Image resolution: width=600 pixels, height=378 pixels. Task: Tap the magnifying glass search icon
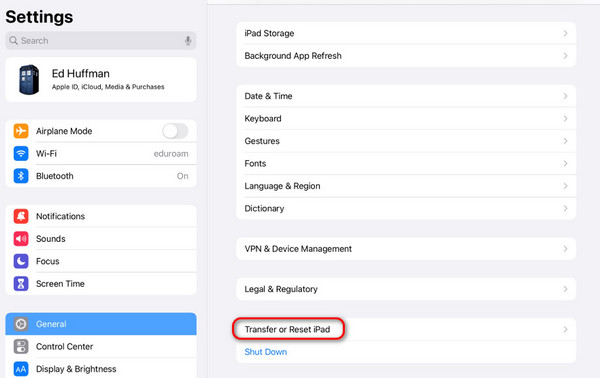tap(13, 41)
